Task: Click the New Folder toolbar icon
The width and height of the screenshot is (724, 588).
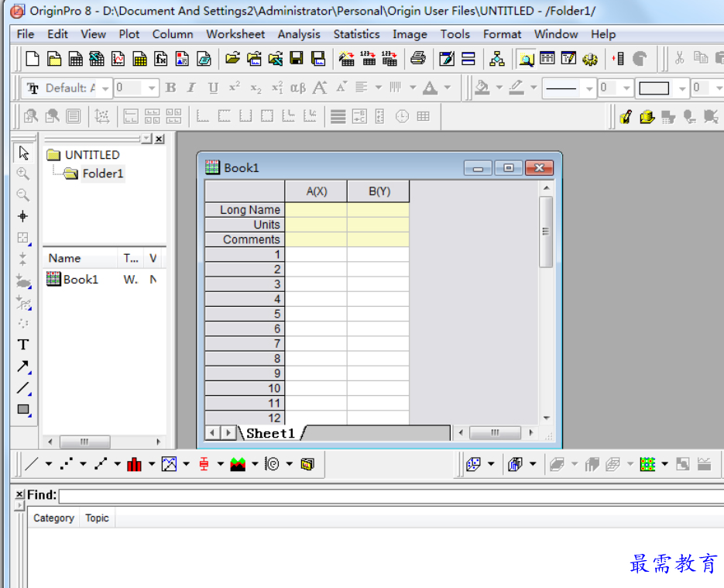Action: 54,59
